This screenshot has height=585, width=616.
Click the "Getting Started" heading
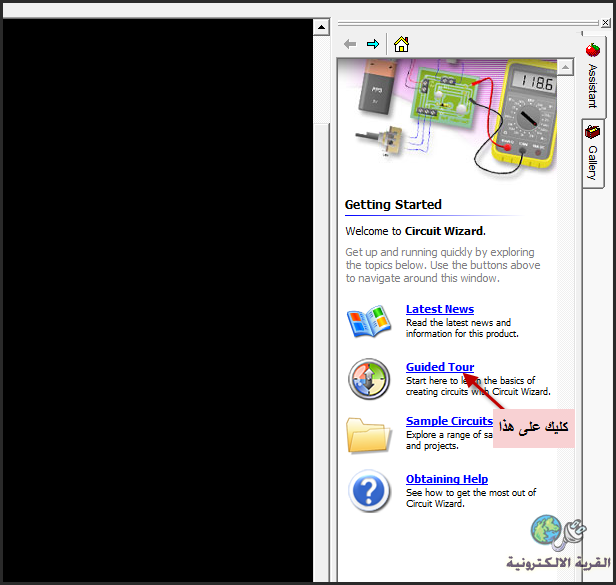(x=393, y=205)
